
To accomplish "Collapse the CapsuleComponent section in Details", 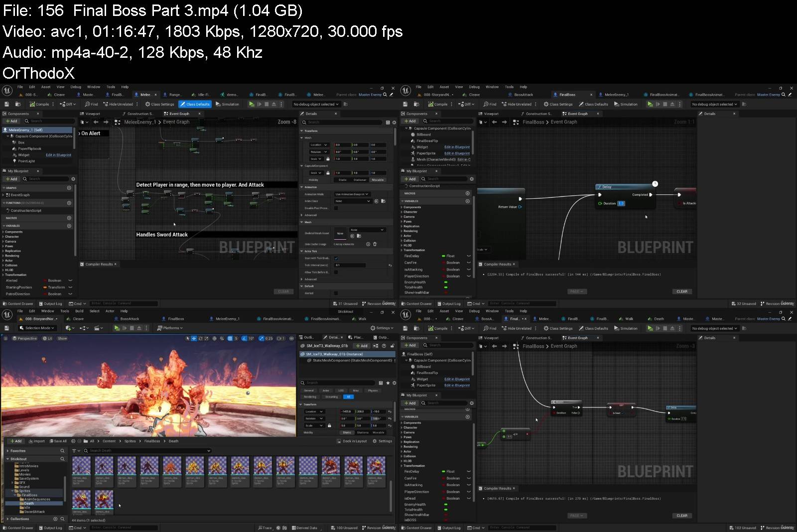I will (301, 166).
